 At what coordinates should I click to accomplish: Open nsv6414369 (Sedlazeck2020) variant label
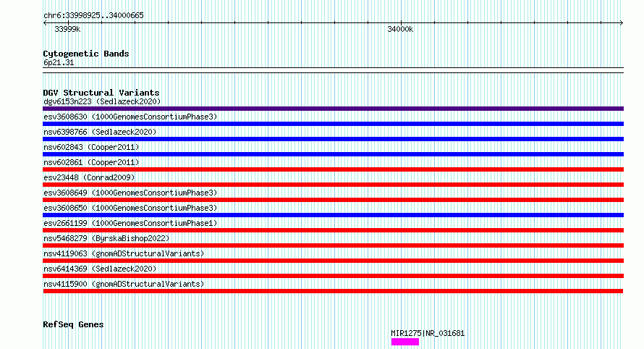click(100, 269)
